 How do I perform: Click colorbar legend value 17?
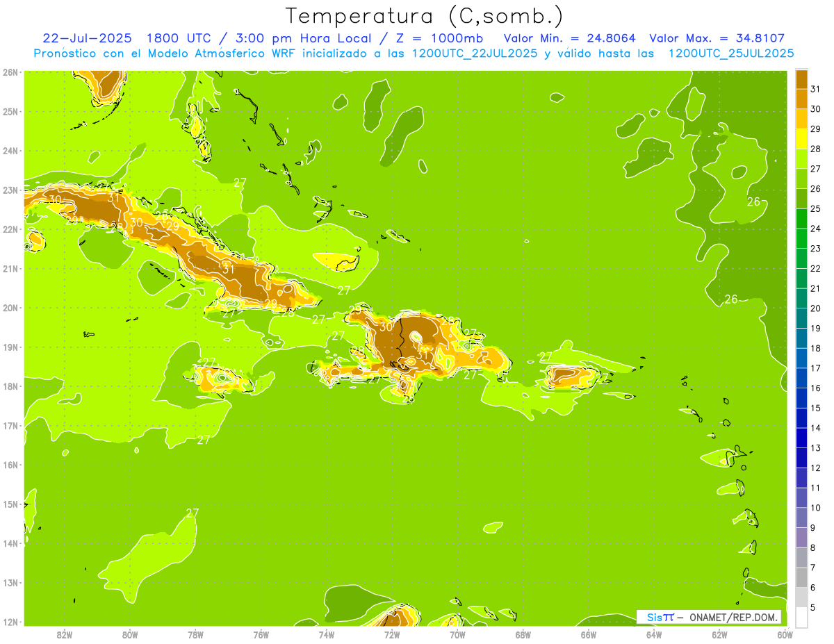816,368
